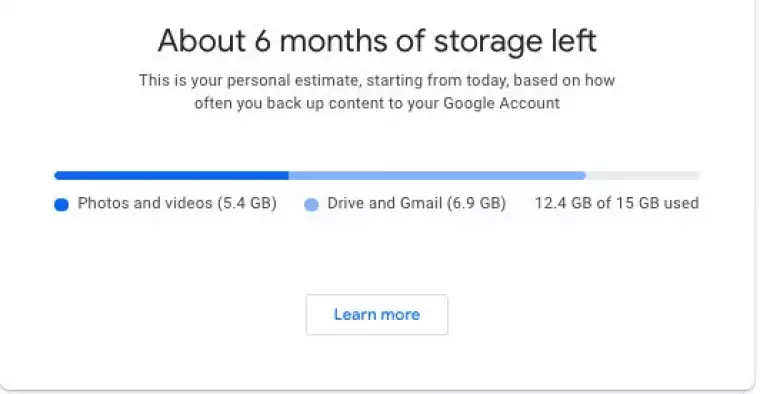Click the Photos and videos (5.4 GB) label
The height and width of the screenshot is (394, 760).
(x=177, y=203)
